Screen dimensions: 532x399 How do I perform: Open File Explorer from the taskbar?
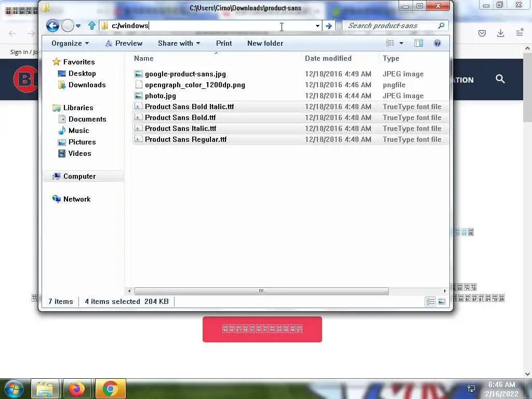(46, 389)
